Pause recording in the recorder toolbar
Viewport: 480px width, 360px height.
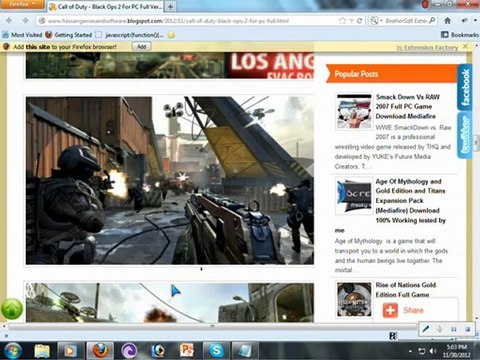[x=454, y=329]
